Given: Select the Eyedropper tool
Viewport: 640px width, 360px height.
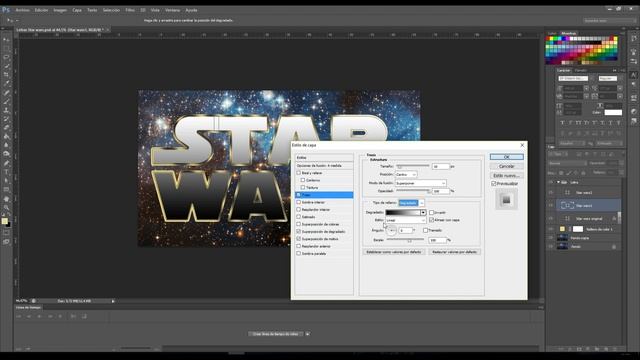Looking at the screenshot, I should [6, 83].
